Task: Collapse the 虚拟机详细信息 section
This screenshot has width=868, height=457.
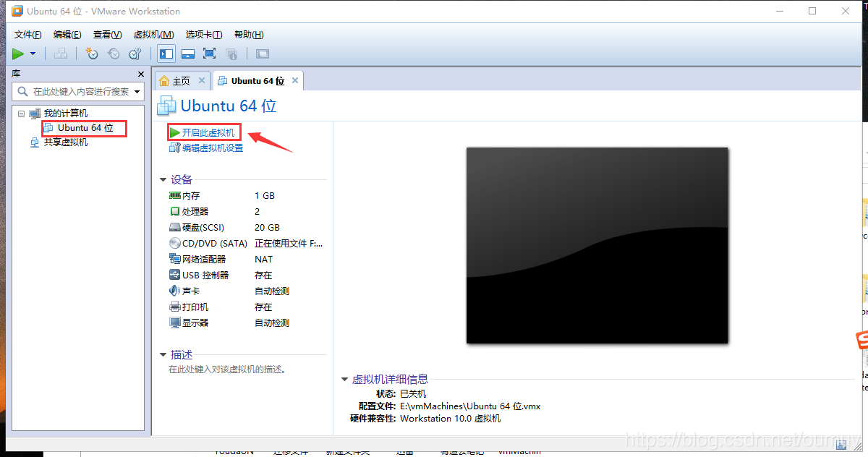Action: [345, 379]
